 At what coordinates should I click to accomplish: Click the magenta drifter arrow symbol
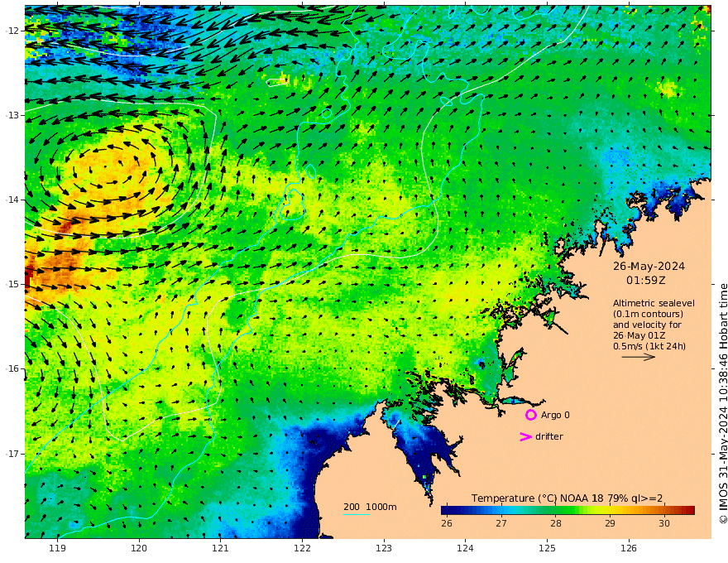[525, 436]
